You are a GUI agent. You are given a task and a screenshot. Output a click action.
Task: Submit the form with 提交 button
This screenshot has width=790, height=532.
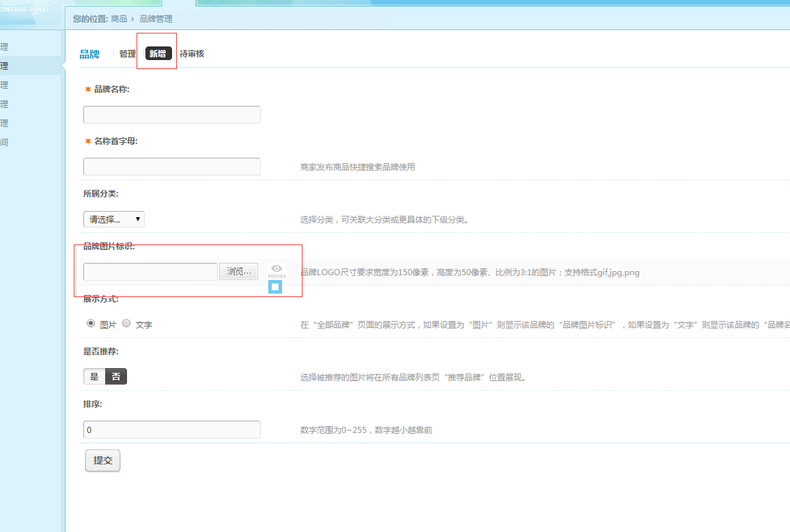tap(103, 460)
